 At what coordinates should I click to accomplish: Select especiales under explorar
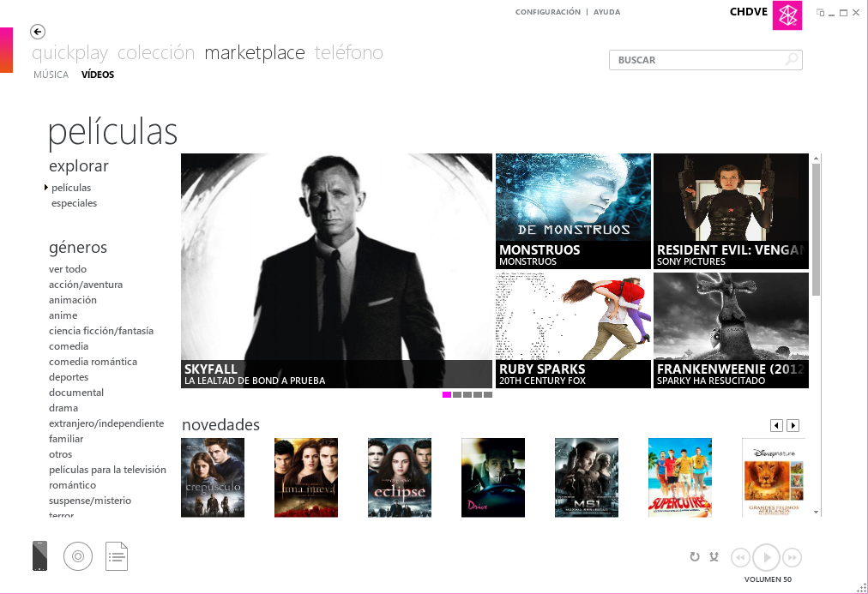[x=74, y=203]
